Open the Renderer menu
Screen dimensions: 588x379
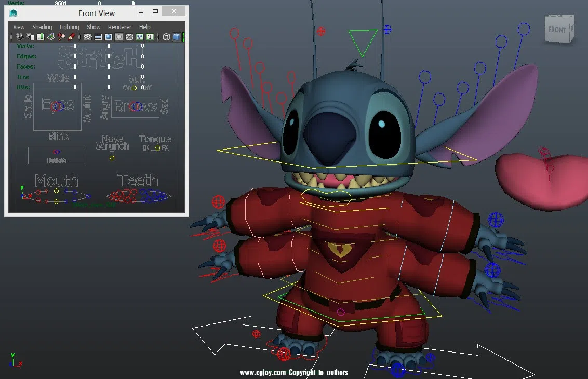coord(119,27)
